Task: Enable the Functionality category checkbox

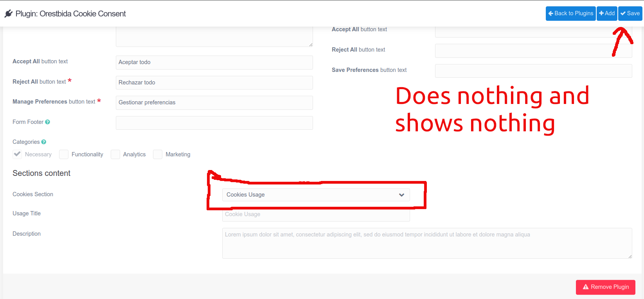Action: click(x=64, y=154)
